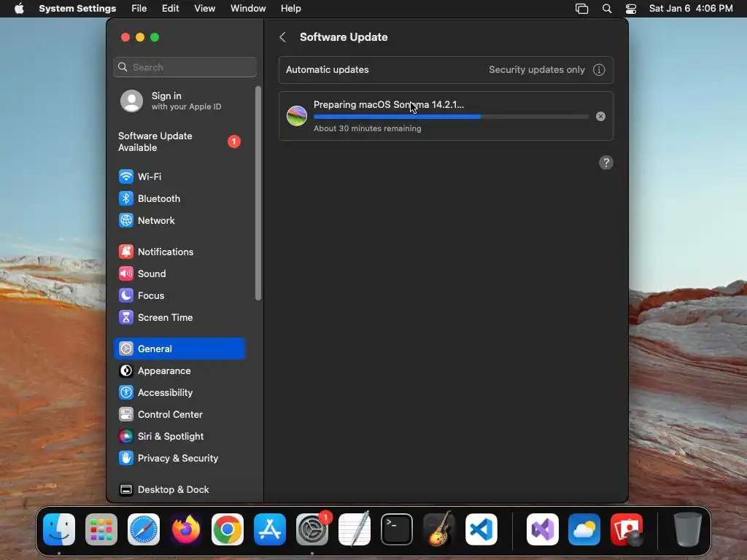The height and width of the screenshot is (560, 747).
Task: Cancel the macOS Sonoma update preparation
Action: 600,117
